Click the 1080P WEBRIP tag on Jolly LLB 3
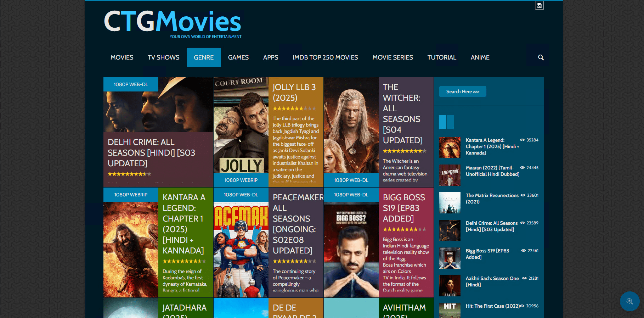Image resolution: width=644 pixels, height=318 pixels. 241,180
